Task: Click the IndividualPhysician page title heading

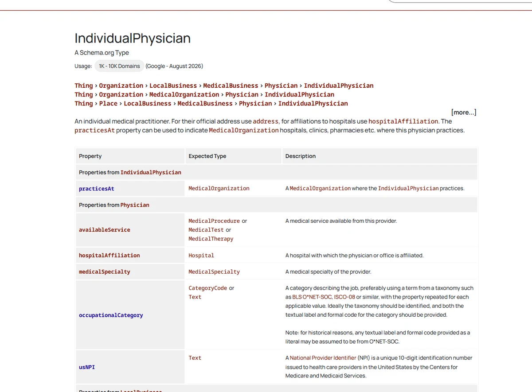Action: point(133,38)
